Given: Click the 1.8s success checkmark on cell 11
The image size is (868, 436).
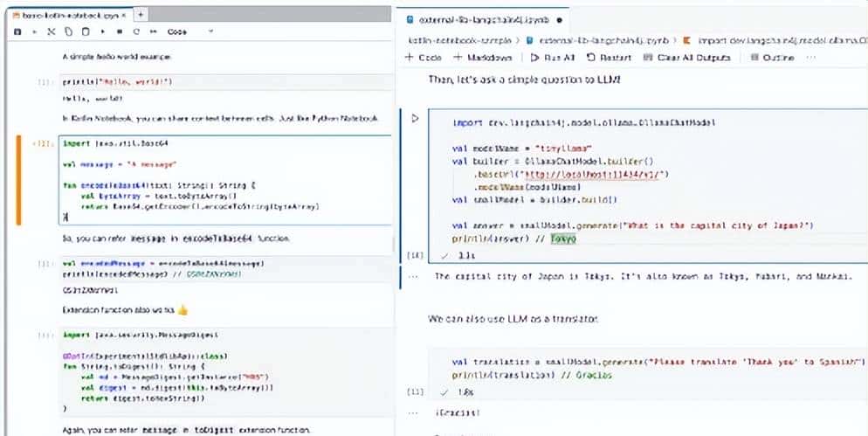Looking at the screenshot, I should (x=444, y=392).
